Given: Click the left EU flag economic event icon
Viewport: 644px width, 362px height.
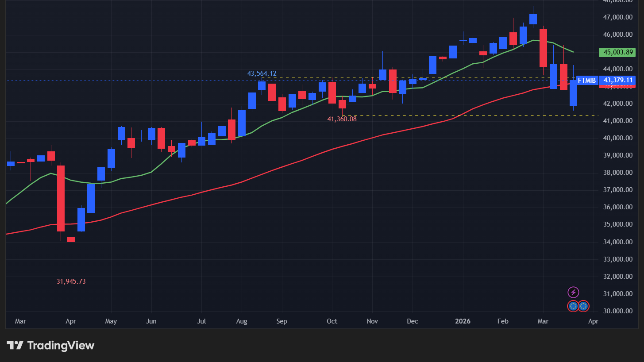Looking at the screenshot, I should click(573, 306).
